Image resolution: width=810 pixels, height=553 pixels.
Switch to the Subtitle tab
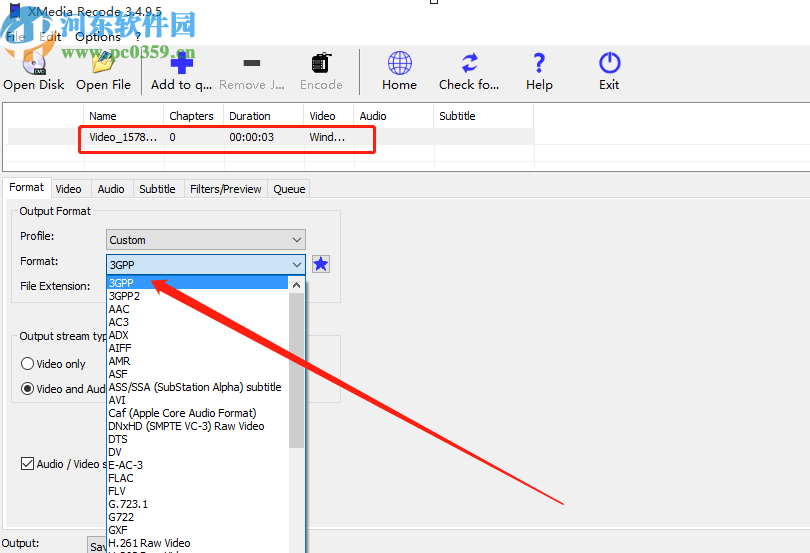tap(157, 189)
